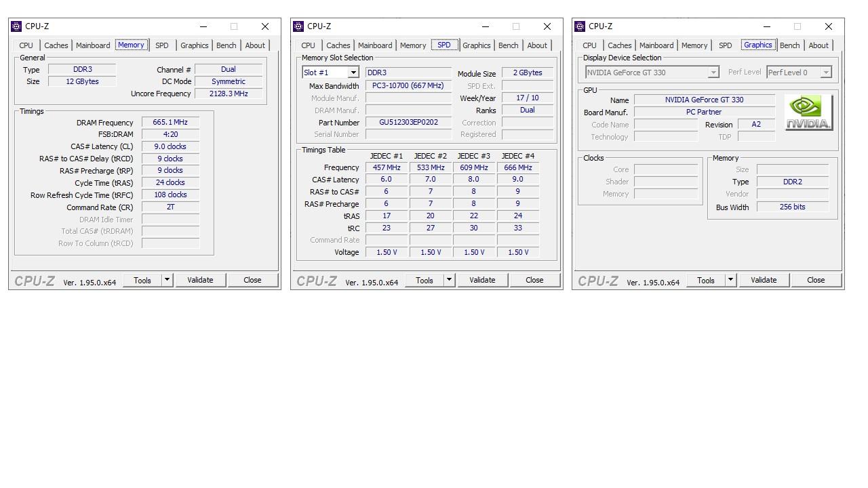Open Bench tab in Memory window
The image size is (868, 488).
(x=226, y=45)
